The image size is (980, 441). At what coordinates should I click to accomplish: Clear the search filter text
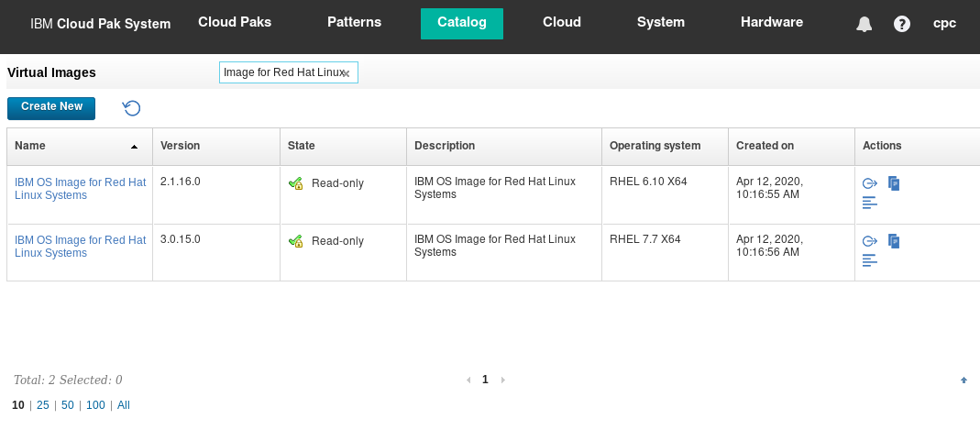tap(346, 73)
